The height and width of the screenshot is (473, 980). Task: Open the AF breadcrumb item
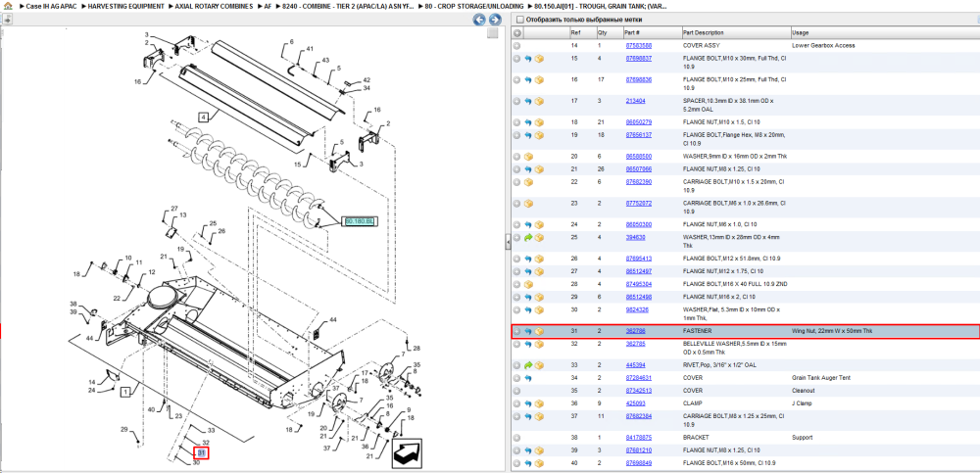[268, 6]
